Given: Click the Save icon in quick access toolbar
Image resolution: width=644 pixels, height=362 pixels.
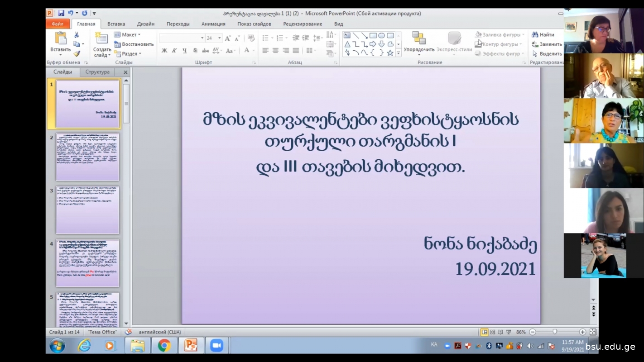Looking at the screenshot, I should pyautogui.click(x=61, y=13).
